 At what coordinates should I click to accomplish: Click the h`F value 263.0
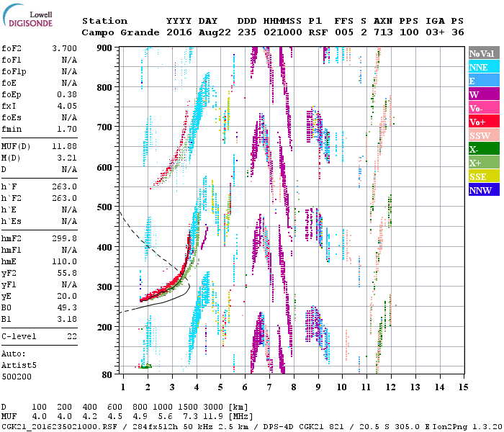tap(64, 186)
